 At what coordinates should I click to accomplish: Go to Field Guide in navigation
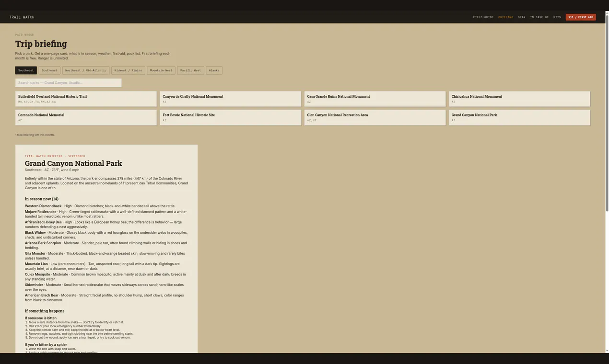coord(483,17)
